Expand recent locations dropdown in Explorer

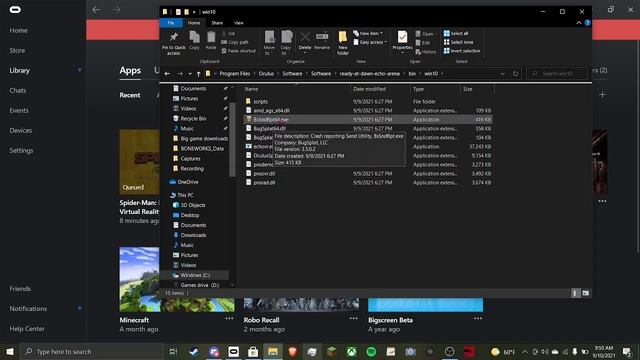pyautogui.click(x=190, y=74)
